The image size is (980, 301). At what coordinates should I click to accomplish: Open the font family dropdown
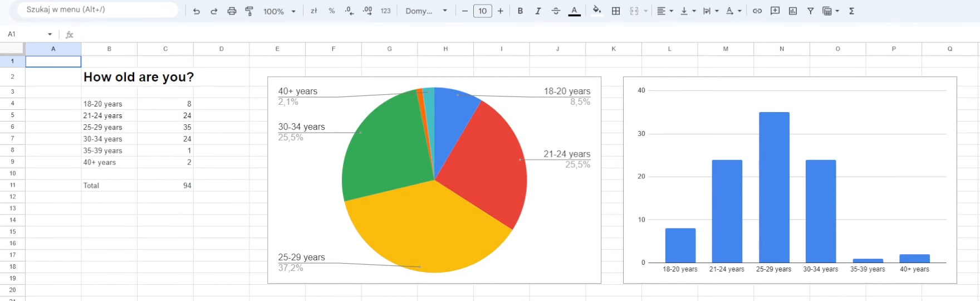(426, 11)
